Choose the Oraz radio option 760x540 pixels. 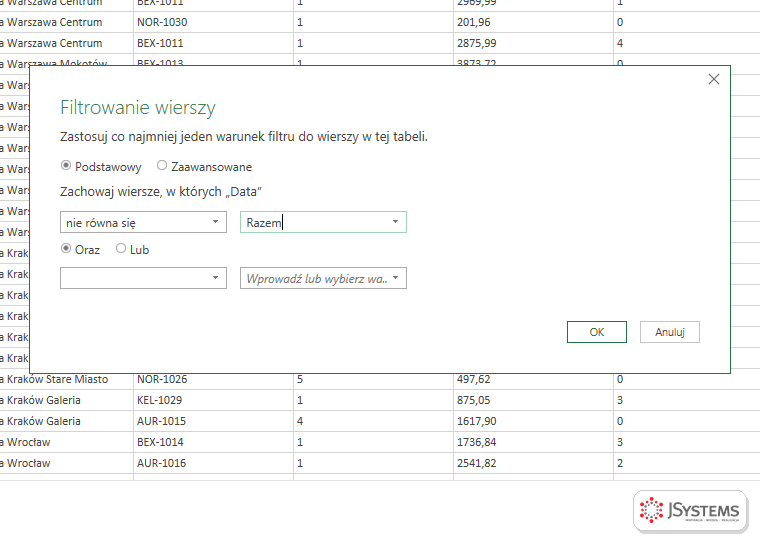pos(66,249)
